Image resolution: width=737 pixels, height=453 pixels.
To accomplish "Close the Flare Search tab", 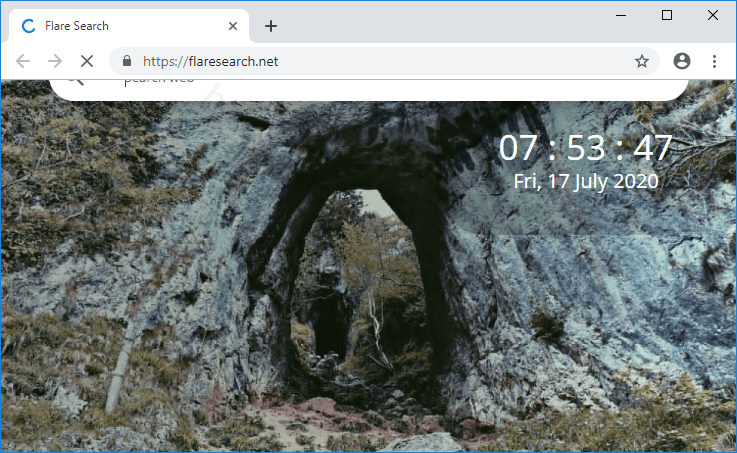I will point(234,26).
